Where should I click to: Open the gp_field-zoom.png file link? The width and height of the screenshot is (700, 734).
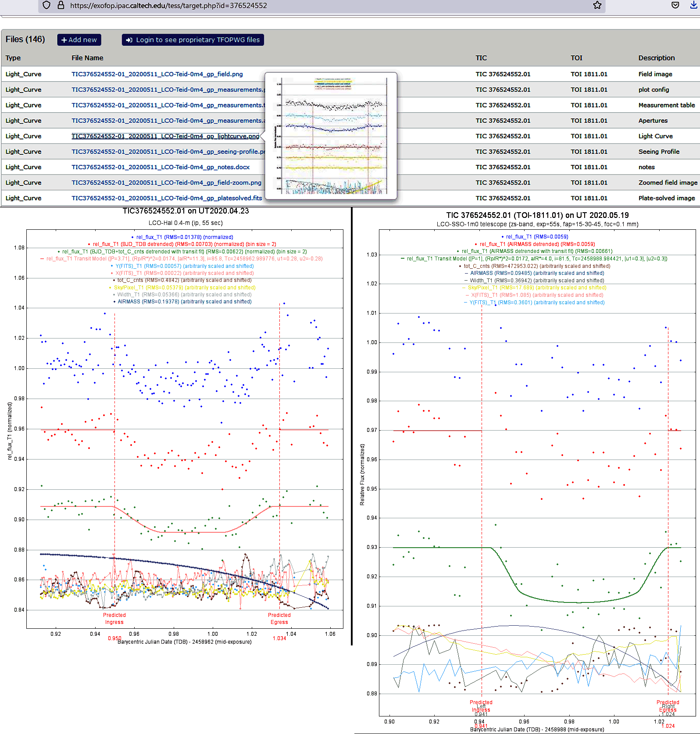click(166, 183)
